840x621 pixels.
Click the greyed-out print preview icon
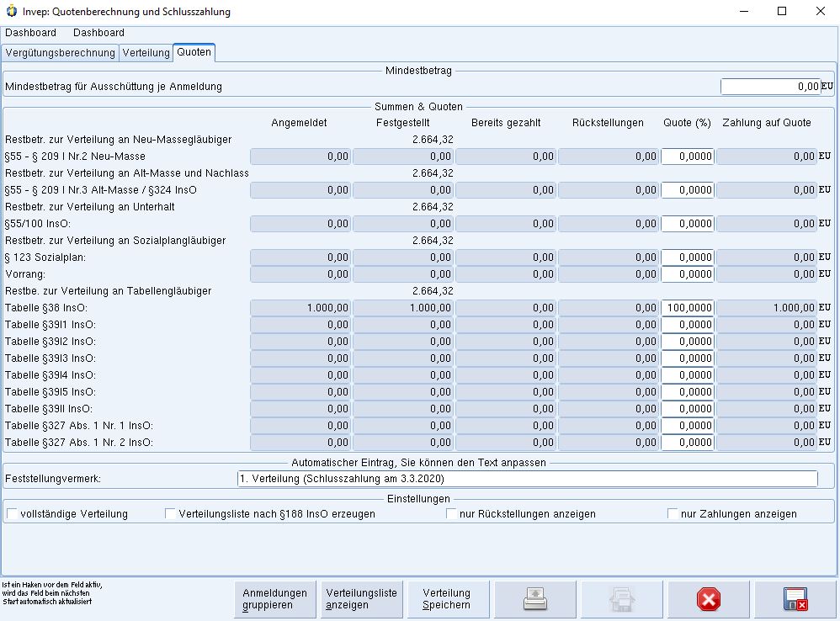[x=621, y=599]
